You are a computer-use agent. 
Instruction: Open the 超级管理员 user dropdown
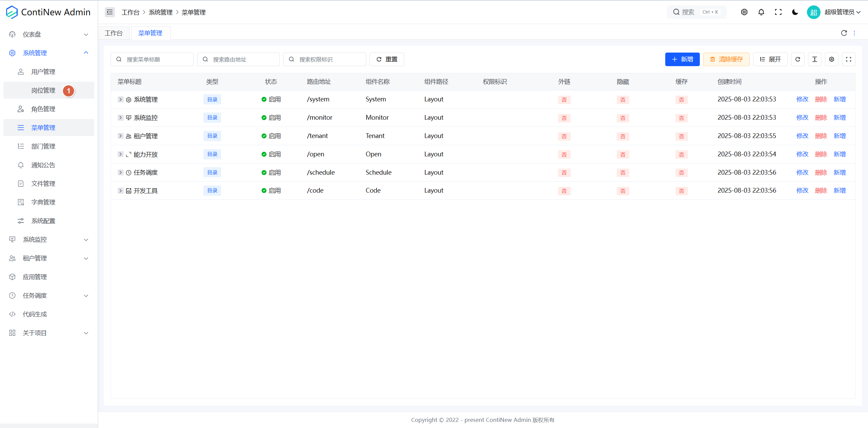pos(843,12)
